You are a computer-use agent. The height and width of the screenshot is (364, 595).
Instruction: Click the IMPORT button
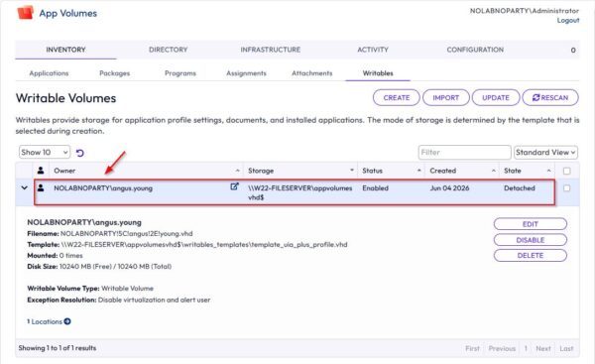(x=446, y=98)
